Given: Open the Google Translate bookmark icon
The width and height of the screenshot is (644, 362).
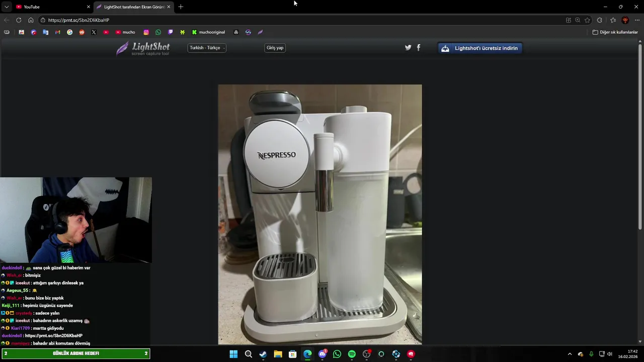Looking at the screenshot, I should point(45,32).
